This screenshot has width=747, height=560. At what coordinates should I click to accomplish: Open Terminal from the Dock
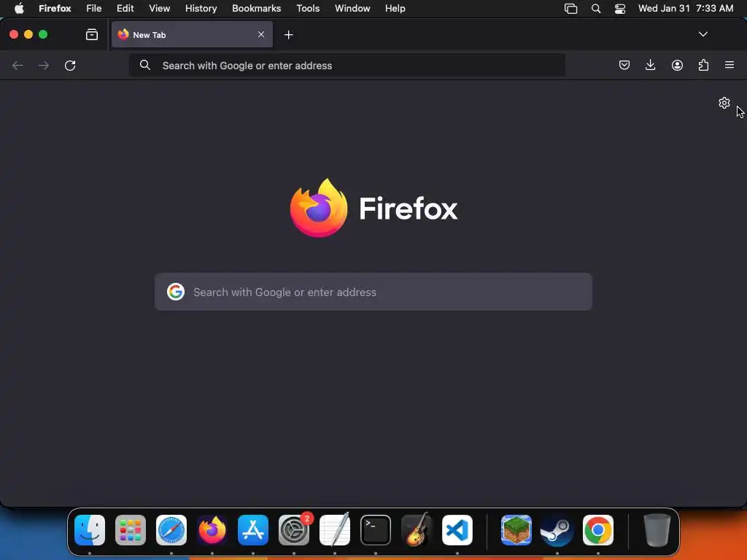pyautogui.click(x=376, y=530)
